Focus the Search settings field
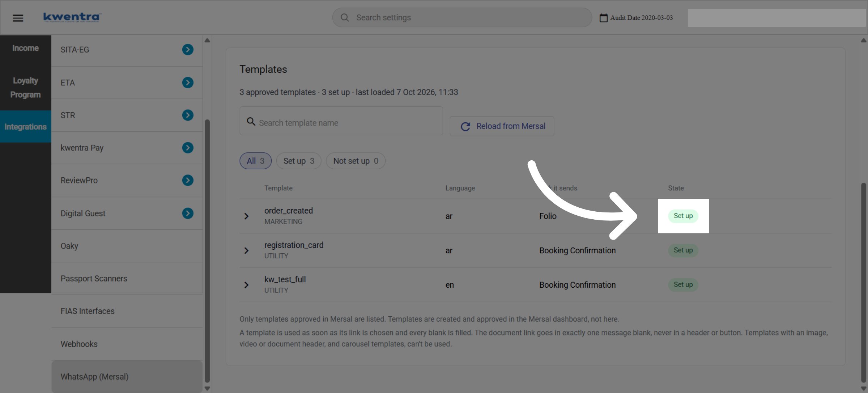 462,17
